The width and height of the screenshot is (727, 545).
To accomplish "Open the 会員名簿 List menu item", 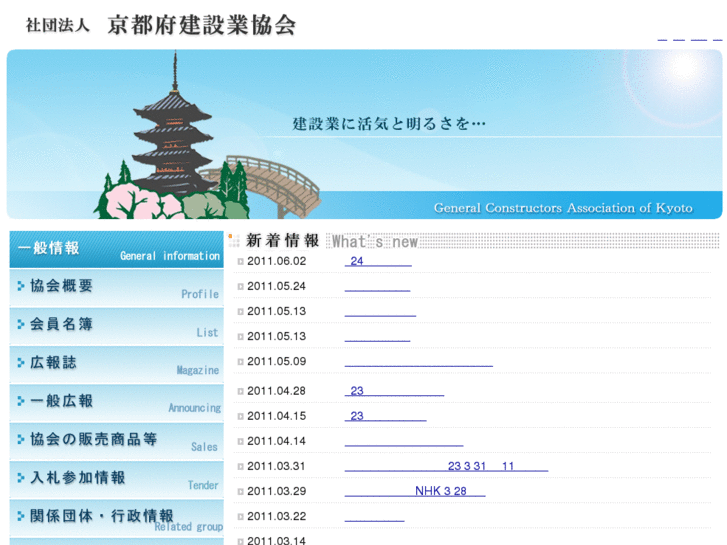I will click(x=116, y=326).
